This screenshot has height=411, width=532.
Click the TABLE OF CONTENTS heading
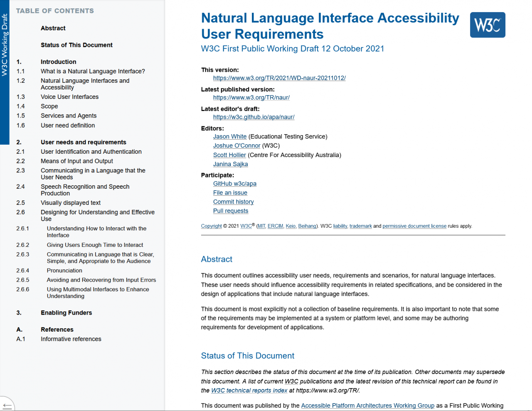(x=55, y=11)
